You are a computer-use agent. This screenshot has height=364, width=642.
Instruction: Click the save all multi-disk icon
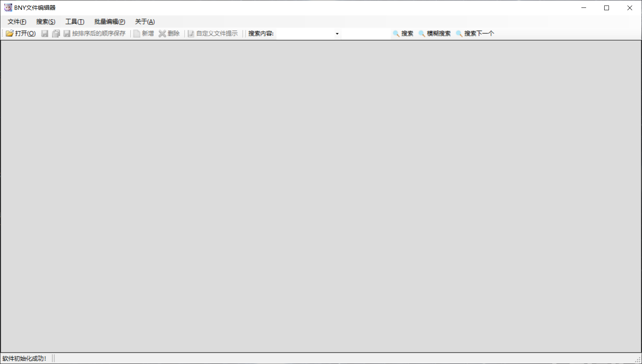coord(56,33)
